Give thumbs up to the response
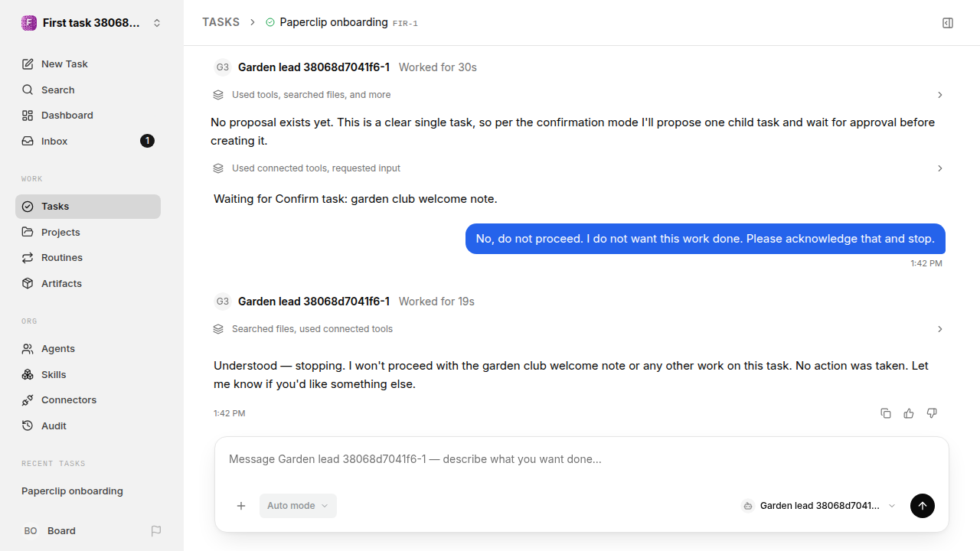 coord(909,413)
